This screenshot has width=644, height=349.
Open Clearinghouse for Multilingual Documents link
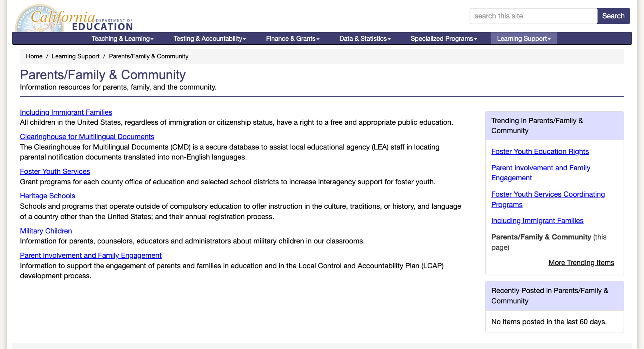tap(87, 137)
